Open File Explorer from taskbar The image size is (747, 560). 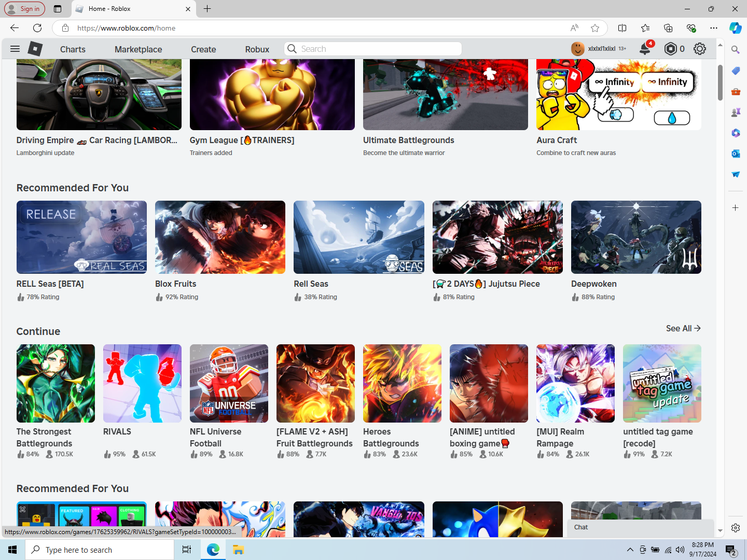(238, 550)
